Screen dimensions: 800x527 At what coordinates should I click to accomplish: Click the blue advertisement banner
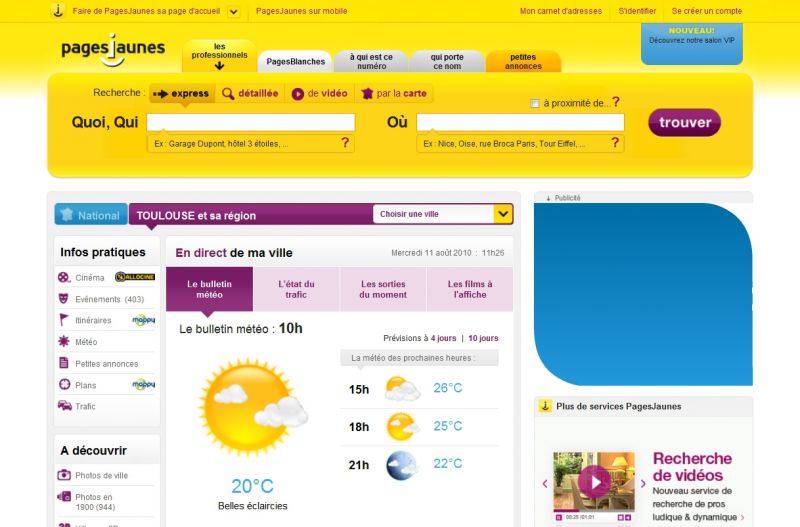pos(643,294)
